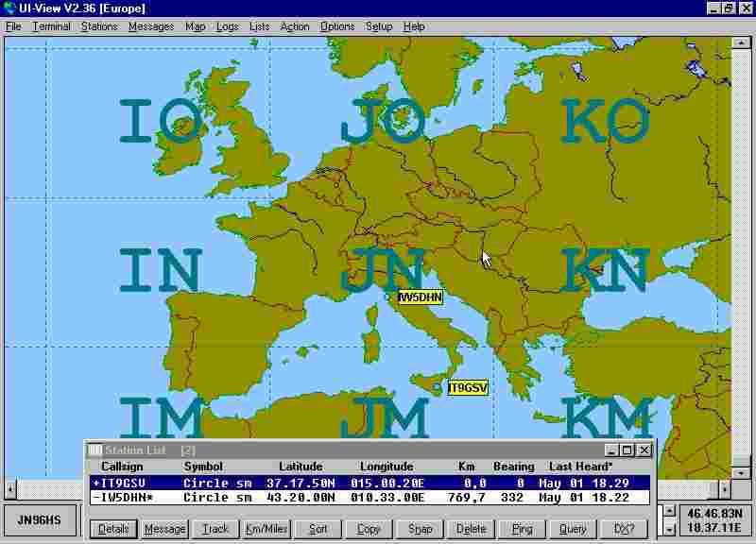Click the Track button
The height and width of the screenshot is (544, 756).
(215, 529)
